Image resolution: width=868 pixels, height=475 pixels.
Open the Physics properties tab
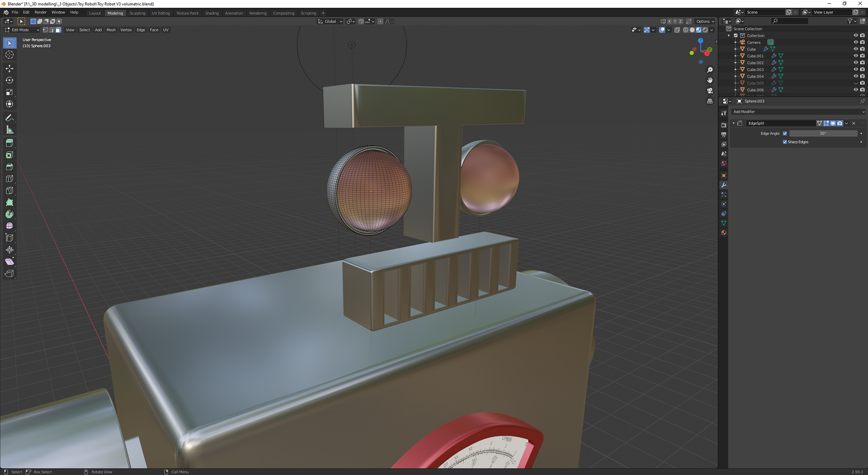[x=724, y=204]
